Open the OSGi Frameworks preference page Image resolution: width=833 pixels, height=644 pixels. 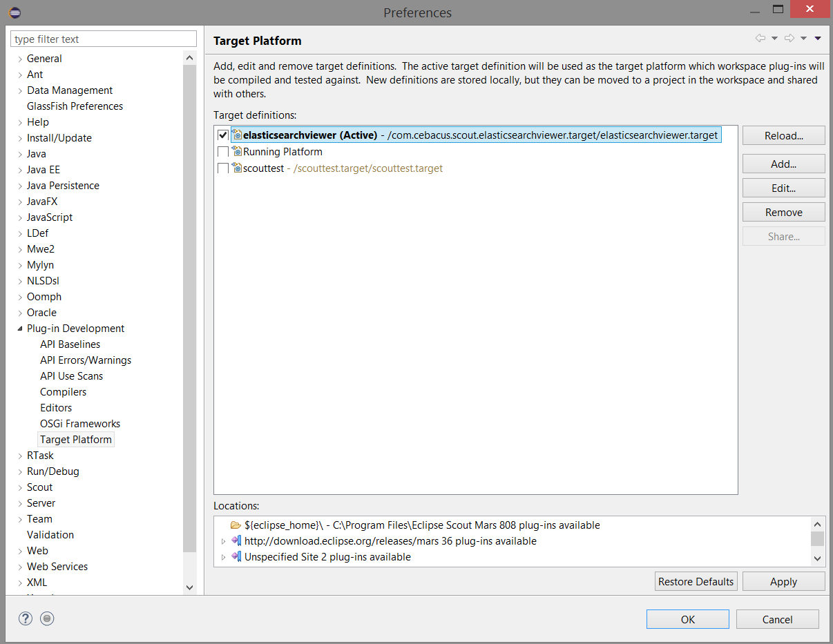80,424
